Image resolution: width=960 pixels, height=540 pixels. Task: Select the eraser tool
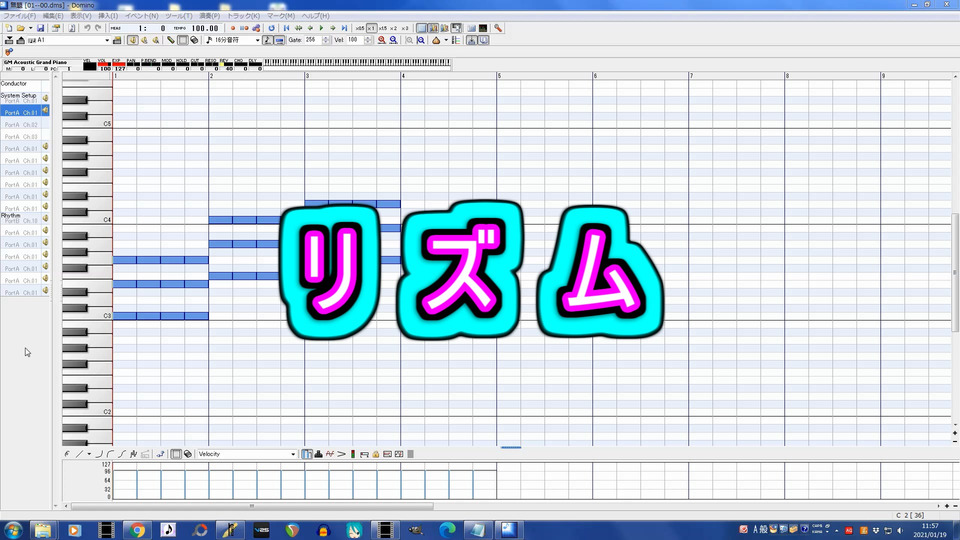point(194,40)
